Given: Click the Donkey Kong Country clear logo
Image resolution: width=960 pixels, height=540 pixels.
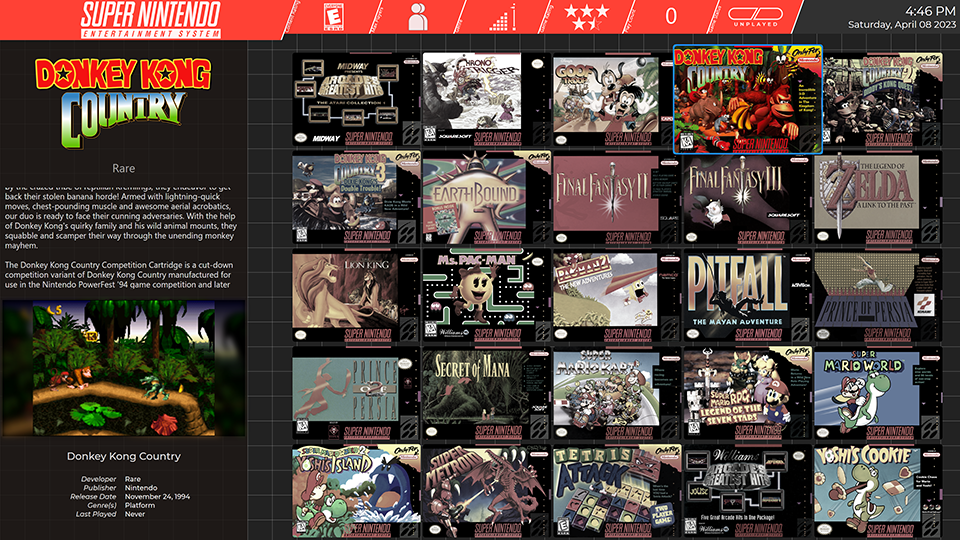Looking at the screenshot, I should (x=123, y=103).
